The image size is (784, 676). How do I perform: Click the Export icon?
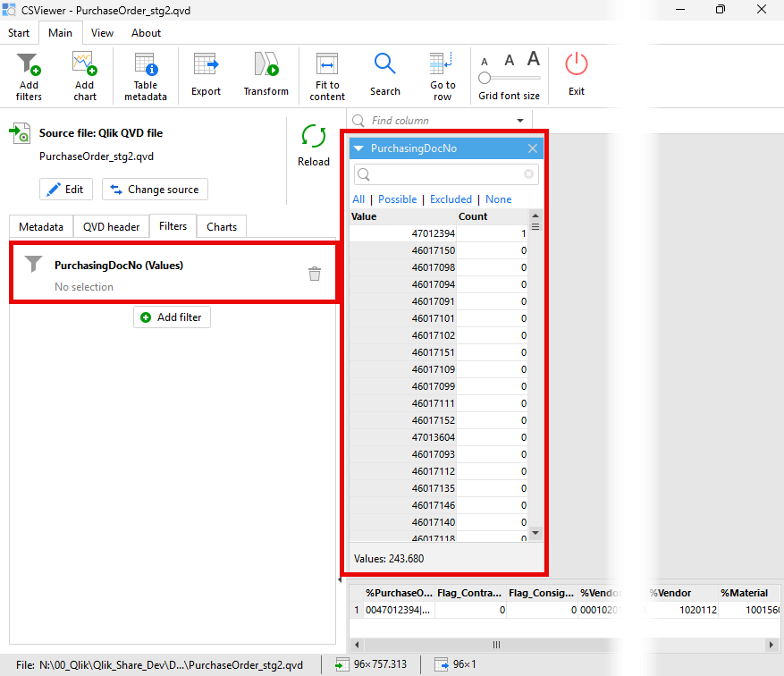click(206, 66)
